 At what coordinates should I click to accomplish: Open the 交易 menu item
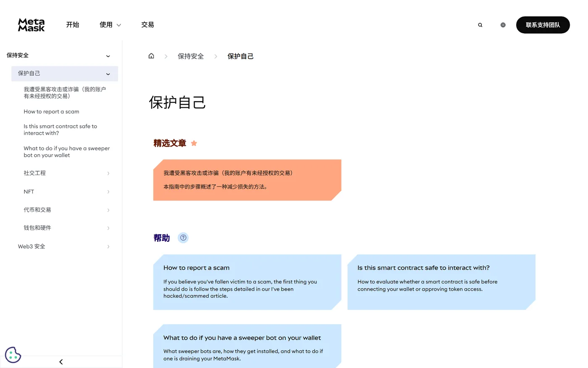[x=147, y=25]
